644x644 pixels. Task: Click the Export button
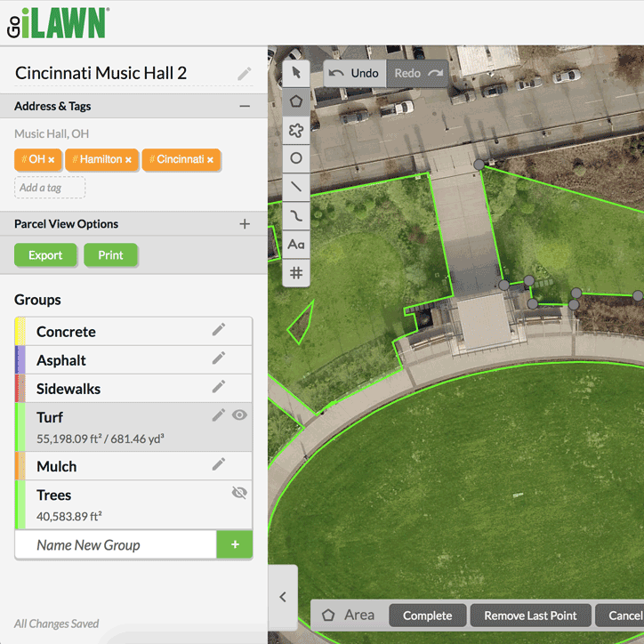(45, 255)
